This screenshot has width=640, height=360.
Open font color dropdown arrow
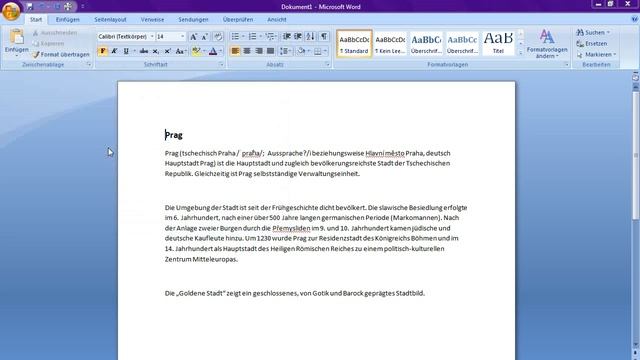click(x=221, y=51)
